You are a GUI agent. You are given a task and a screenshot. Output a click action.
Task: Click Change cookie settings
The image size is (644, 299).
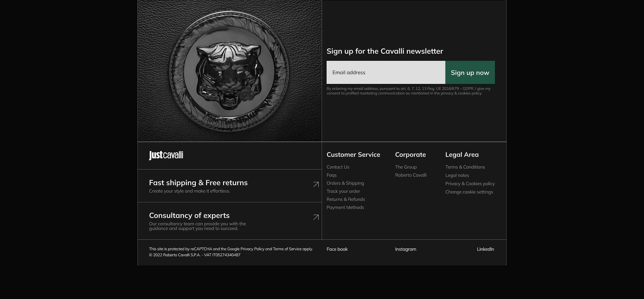[x=469, y=192]
